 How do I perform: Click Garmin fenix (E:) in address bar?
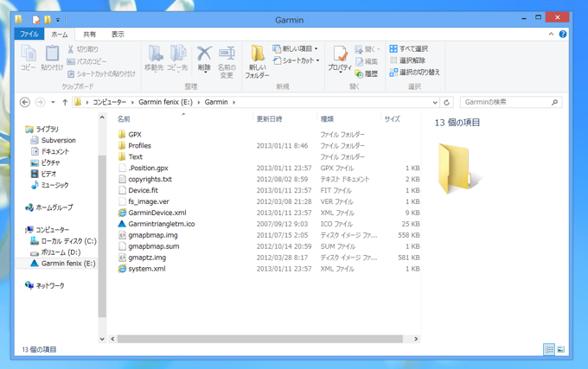click(x=165, y=102)
